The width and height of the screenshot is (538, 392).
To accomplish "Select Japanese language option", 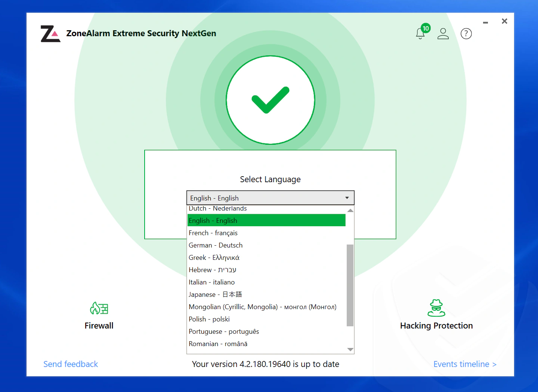I will point(266,295).
